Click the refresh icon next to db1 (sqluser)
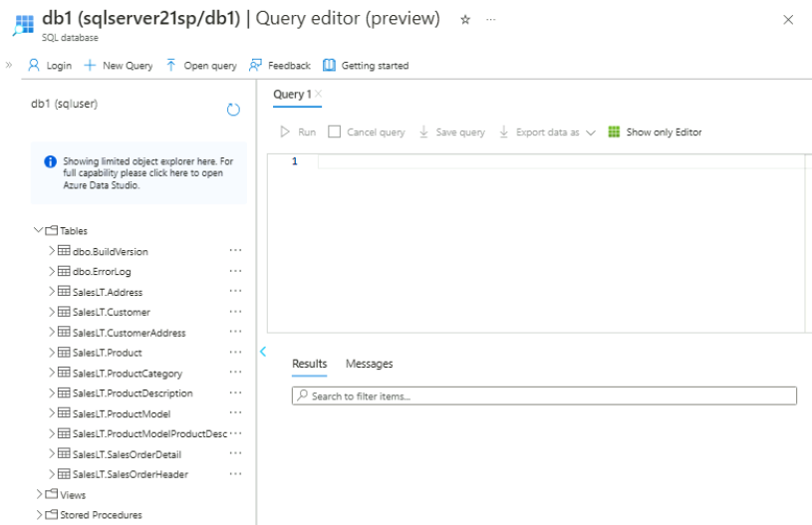Screen dimensions: 812x525 (x=234, y=110)
